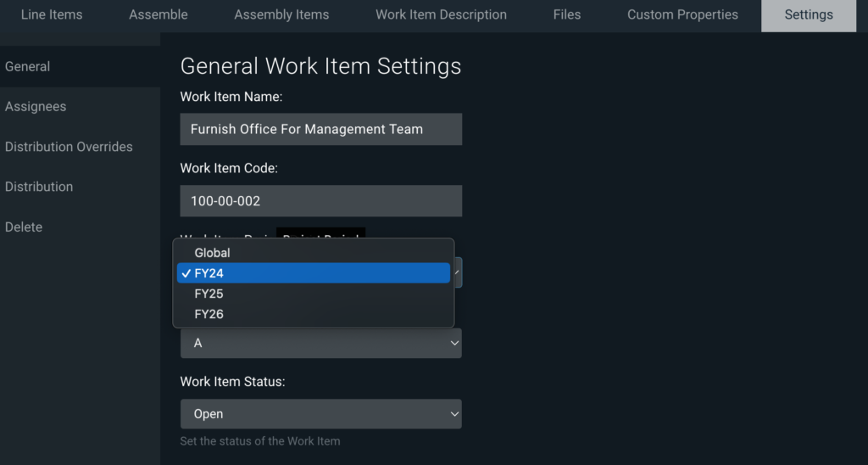
Task: Click the Work Item Status label
Action: 232,382
